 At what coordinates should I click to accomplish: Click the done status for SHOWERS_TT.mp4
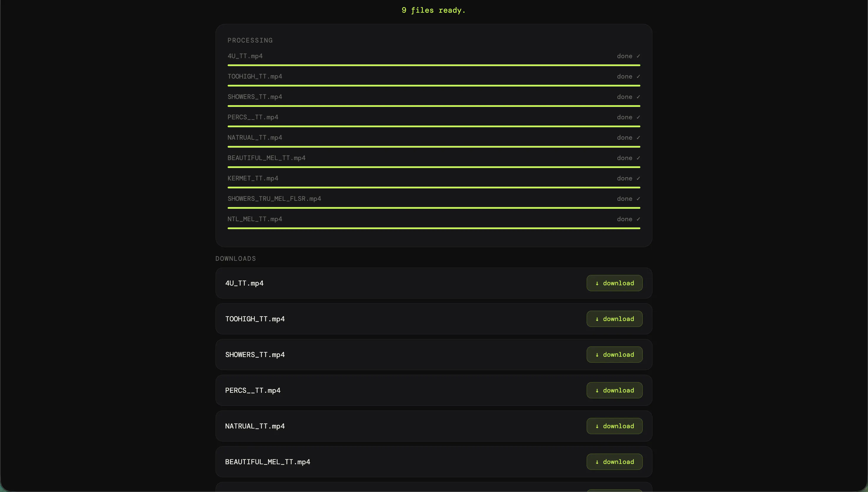click(x=628, y=97)
